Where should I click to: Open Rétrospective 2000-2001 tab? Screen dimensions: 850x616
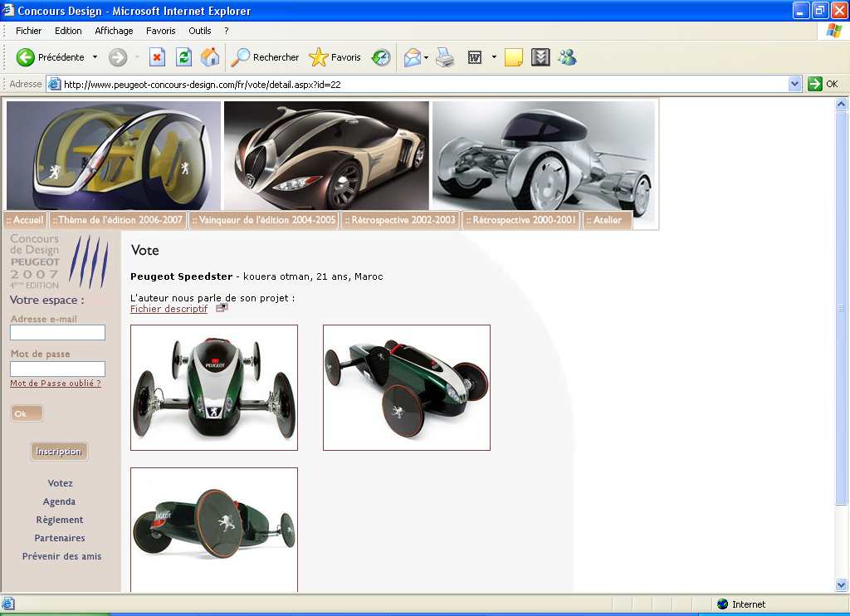point(521,220)
